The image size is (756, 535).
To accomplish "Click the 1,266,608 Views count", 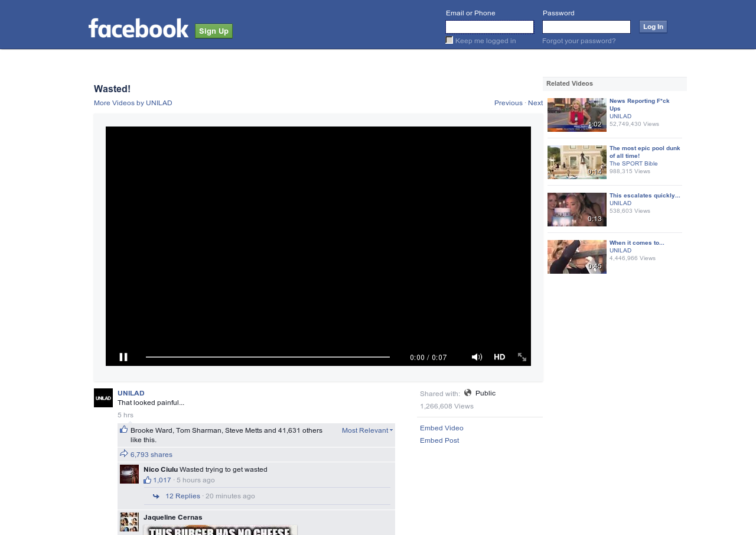I will (447, 406).
